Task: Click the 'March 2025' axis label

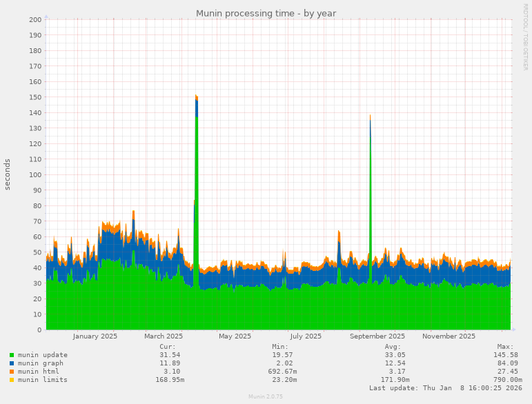Action: [164, 336]
